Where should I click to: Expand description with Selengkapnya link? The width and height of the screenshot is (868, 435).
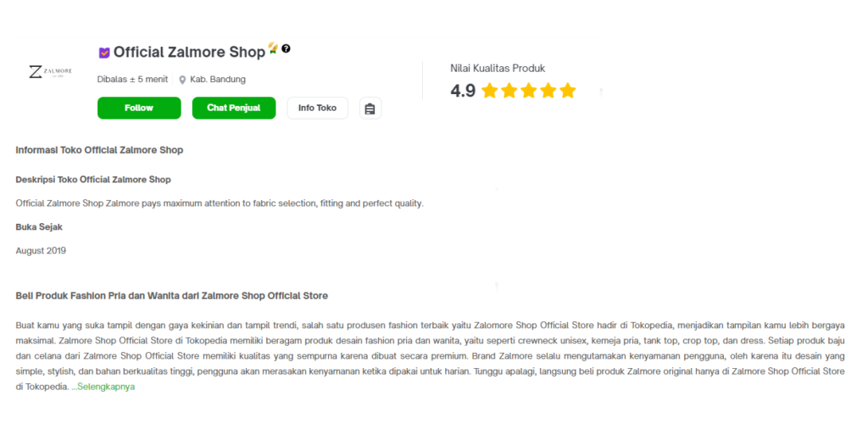103,387
